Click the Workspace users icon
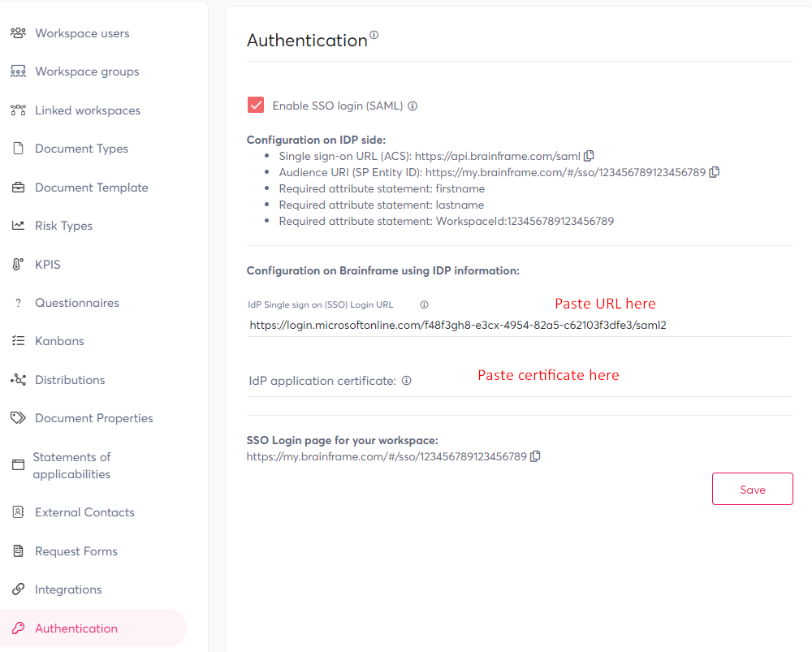This screenshot has height=652, width=812. pos(18,33)
